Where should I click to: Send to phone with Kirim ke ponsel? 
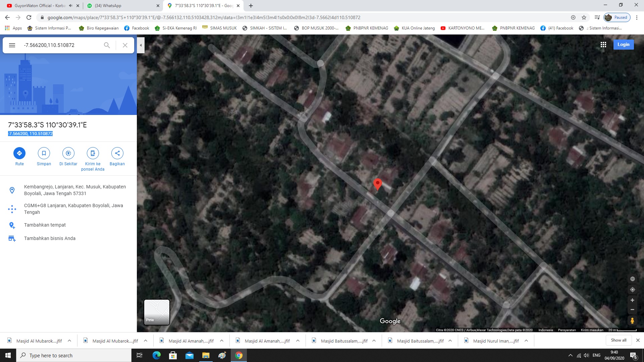click(93, 153)
